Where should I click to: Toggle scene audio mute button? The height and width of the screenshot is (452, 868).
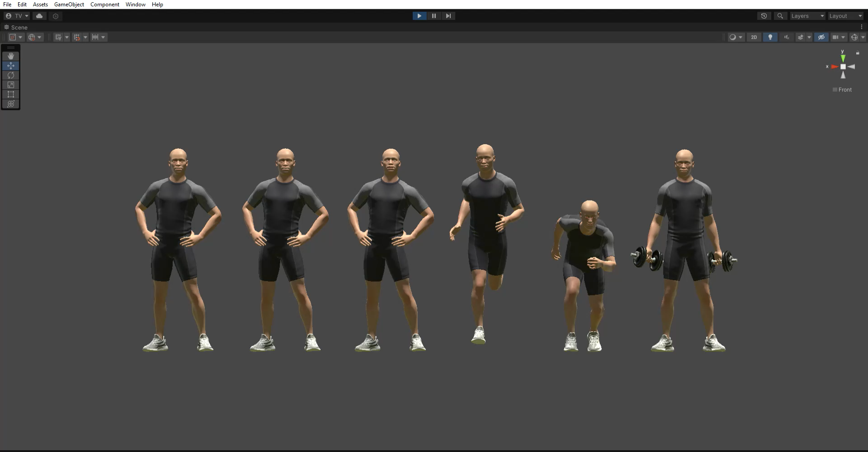(786, 37)
